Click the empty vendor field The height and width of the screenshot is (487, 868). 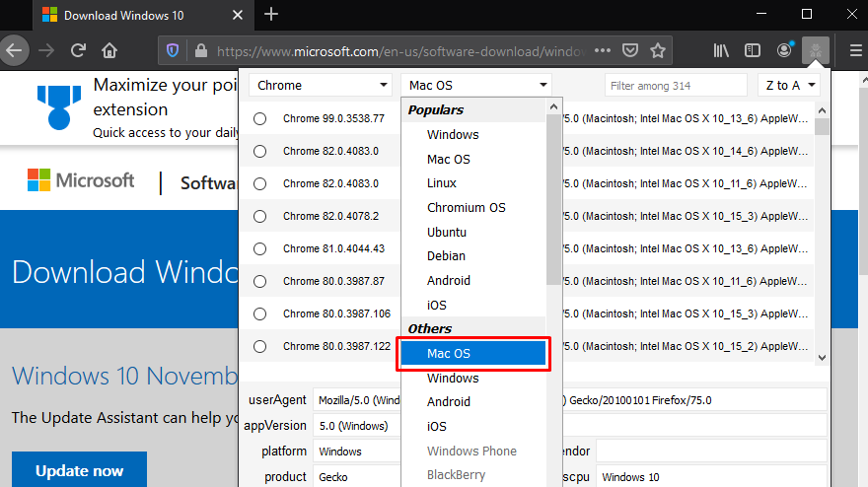(711, 452)
